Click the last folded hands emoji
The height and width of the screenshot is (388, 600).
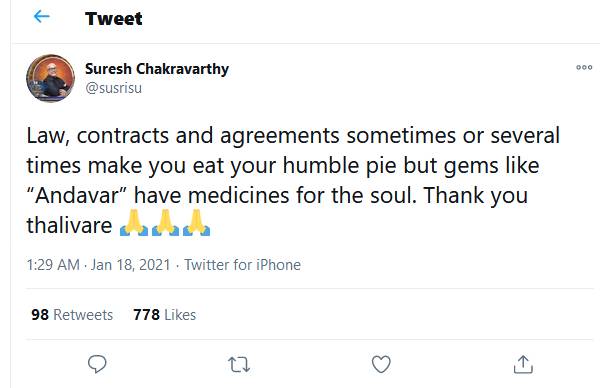tap(196, 223)
